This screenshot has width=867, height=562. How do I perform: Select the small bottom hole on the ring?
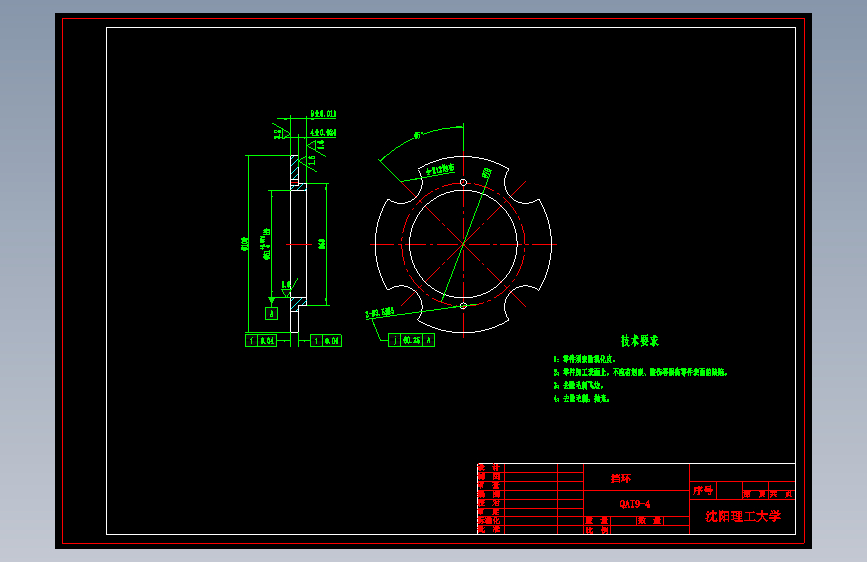coord(463,305)
